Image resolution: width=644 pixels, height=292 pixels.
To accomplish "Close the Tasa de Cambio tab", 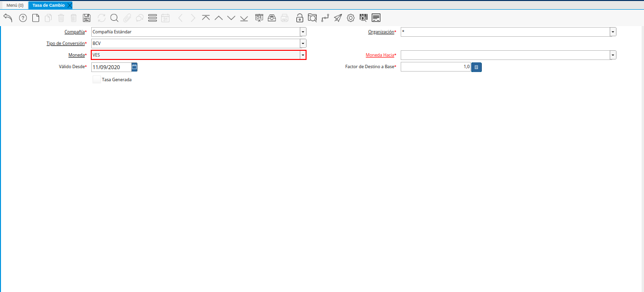I will tap(70, 5).
